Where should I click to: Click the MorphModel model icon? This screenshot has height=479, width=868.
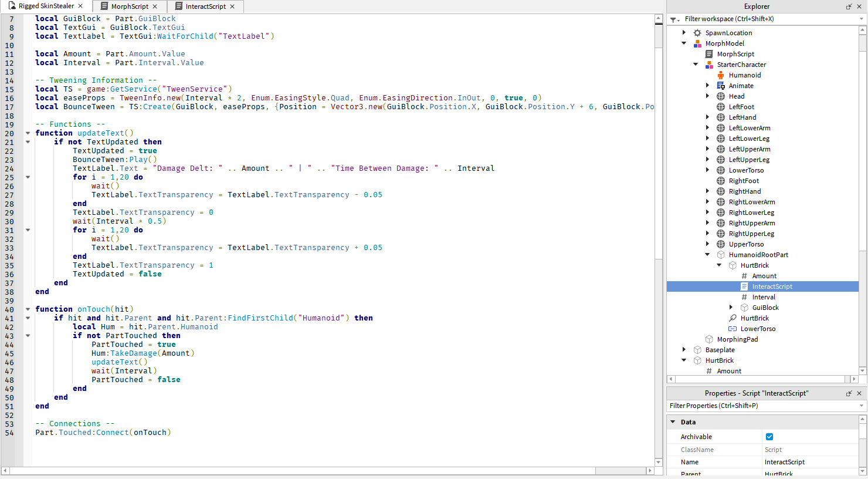point(697,43)
